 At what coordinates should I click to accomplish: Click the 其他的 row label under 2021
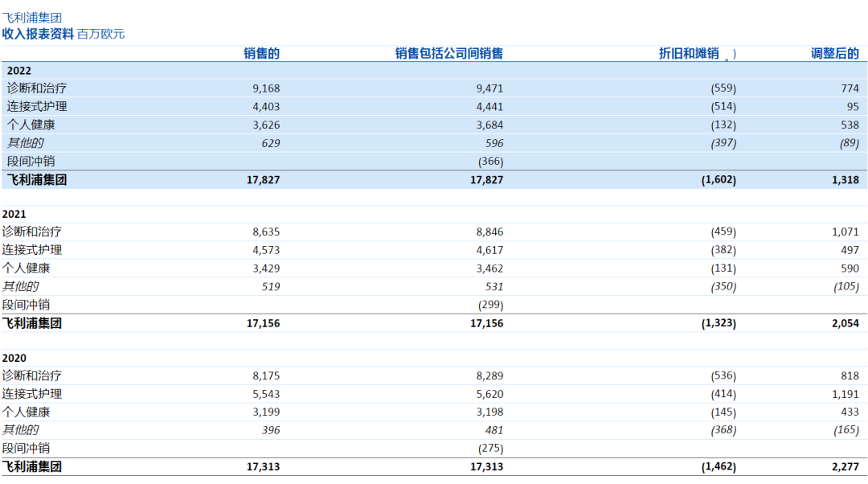(x=21, y=287)
